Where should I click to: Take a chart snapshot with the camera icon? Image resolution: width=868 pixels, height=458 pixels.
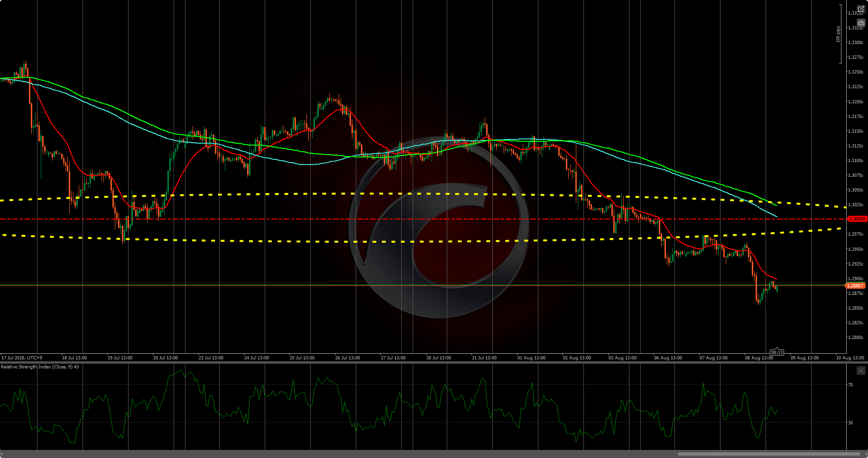tap(861, 23)
